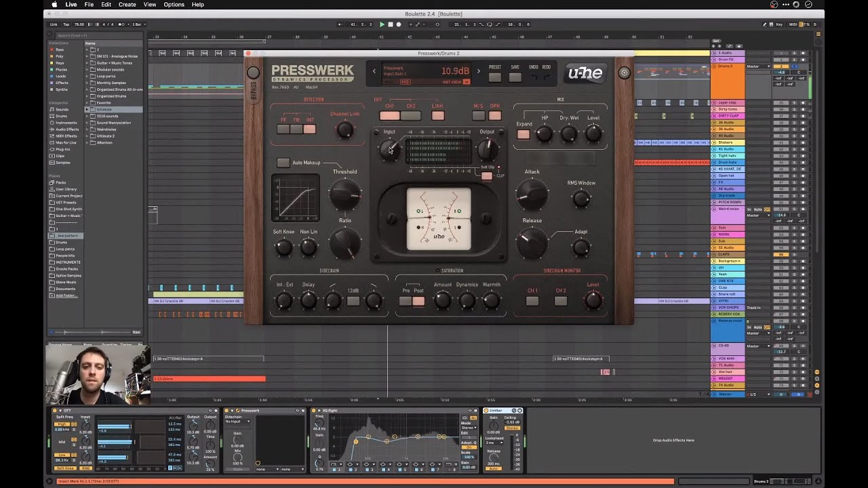Screen dimensions: 868x488
Task: Open the Apple menu
Action: 55,5
